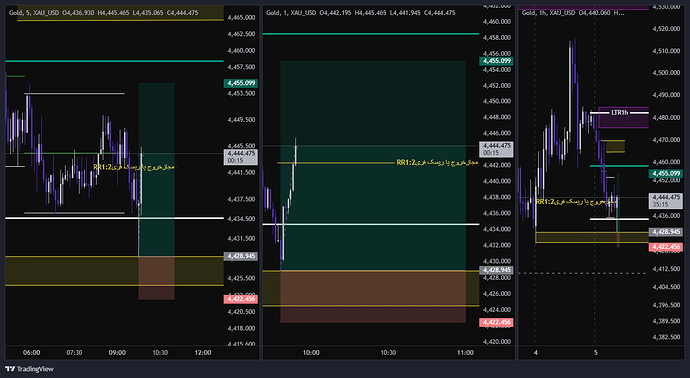690x378 pixels.
Task: Click green 4,455.099 price label on 1-minute chart
Action: (496, 61)
